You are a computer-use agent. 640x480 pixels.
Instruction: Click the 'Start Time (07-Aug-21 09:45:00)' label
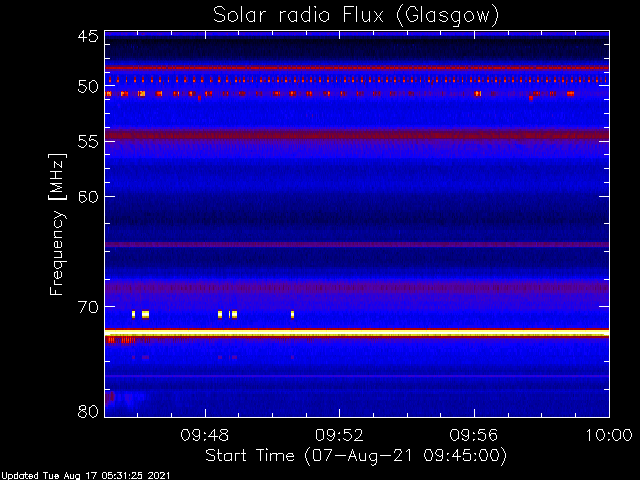point(356,456)
